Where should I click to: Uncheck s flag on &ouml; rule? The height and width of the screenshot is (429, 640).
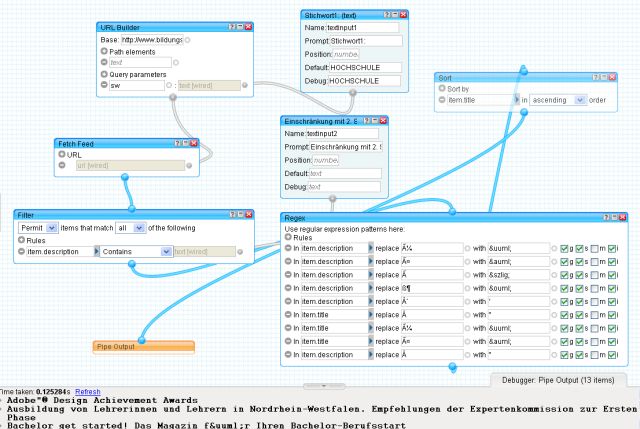click(x=579, y=289)
